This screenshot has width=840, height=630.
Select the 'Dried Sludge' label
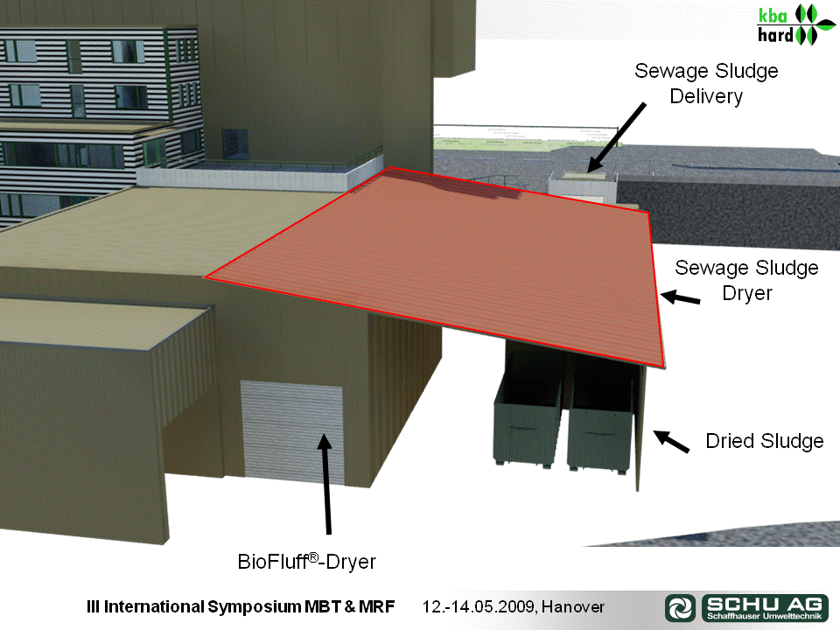[x=765, y=441]
